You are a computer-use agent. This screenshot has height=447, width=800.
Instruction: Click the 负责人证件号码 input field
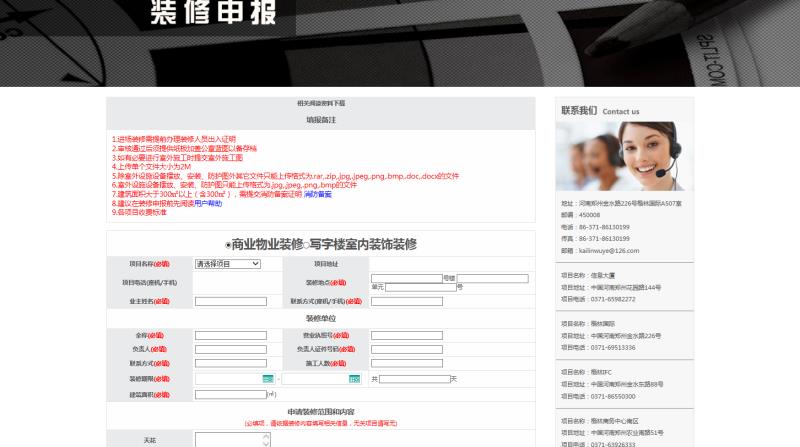click(406, 350)
